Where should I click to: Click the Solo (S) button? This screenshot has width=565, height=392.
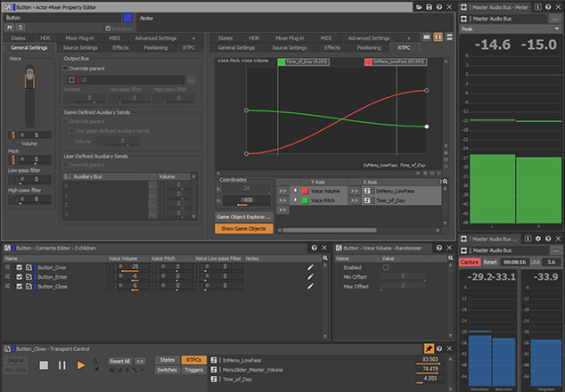coord(21,28)
